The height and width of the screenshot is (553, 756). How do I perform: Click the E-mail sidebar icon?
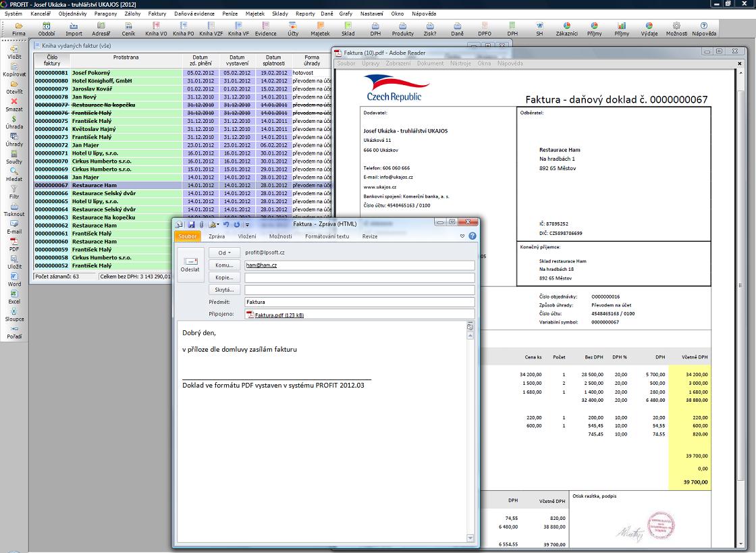tap(14, 227)
